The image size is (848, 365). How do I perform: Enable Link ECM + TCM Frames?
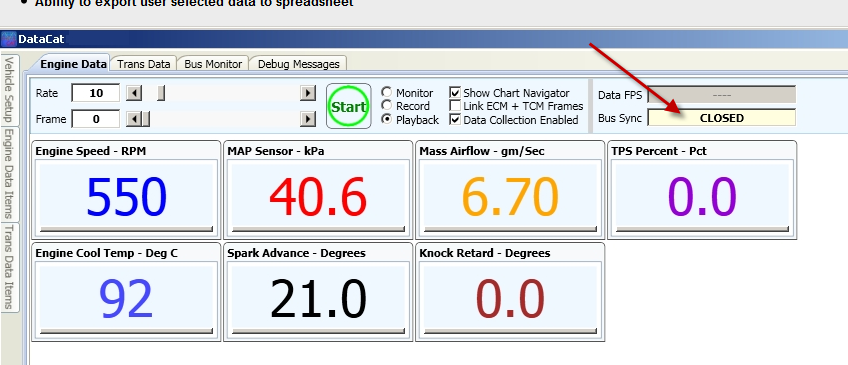(x=455, y=106)
